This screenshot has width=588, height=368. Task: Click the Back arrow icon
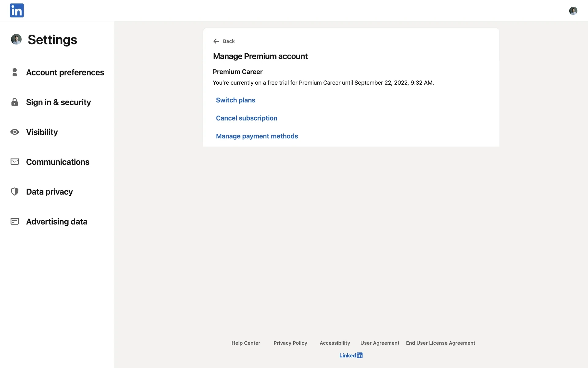tap(216, 41)
